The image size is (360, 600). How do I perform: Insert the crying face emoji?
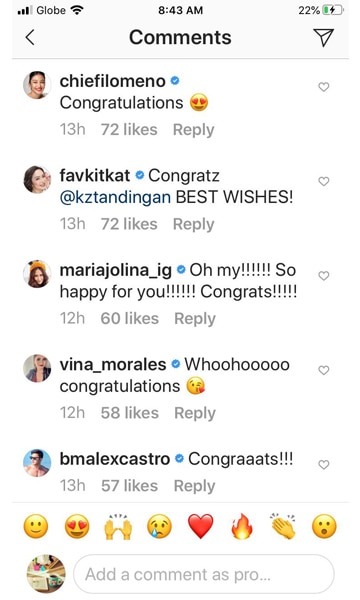pyautogui.click(x=160, y=527)
